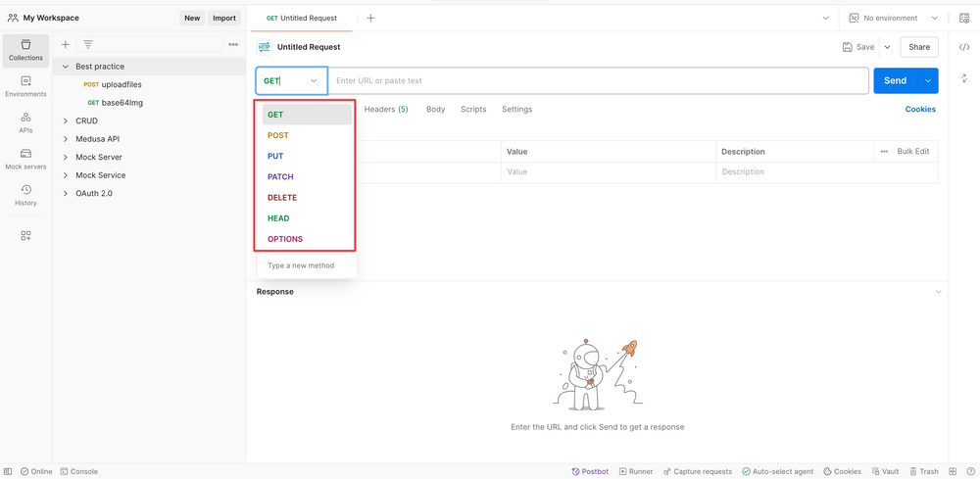Click the Import button
980x479 pixels.
point(224,18)
